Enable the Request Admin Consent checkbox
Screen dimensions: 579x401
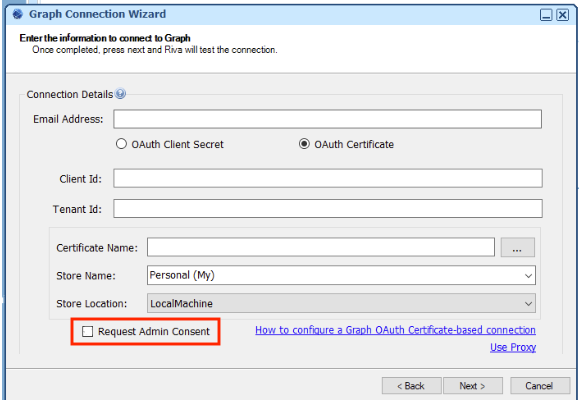(x=88, y=331)
